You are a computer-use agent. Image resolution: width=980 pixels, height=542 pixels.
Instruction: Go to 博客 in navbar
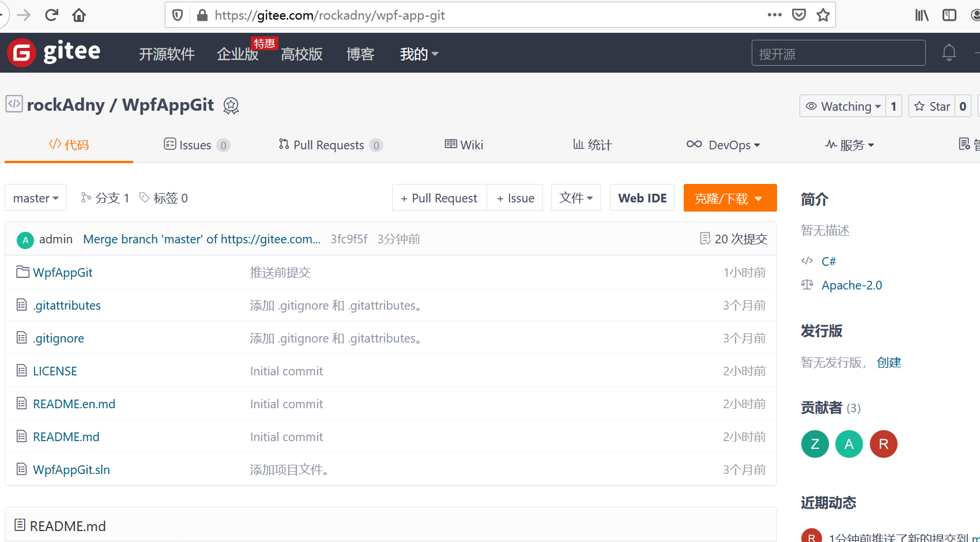coord(360,54)
